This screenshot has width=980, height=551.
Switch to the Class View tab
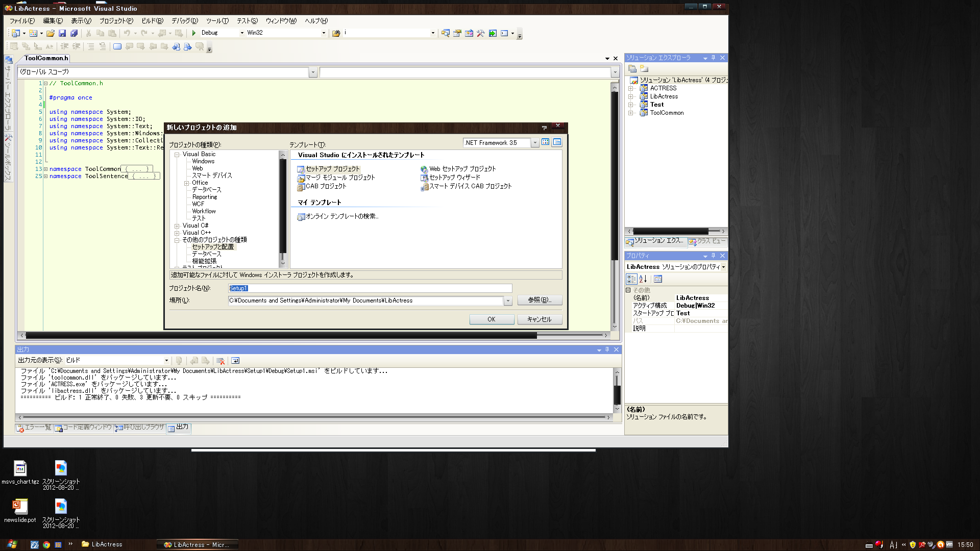tap(707, 241)
